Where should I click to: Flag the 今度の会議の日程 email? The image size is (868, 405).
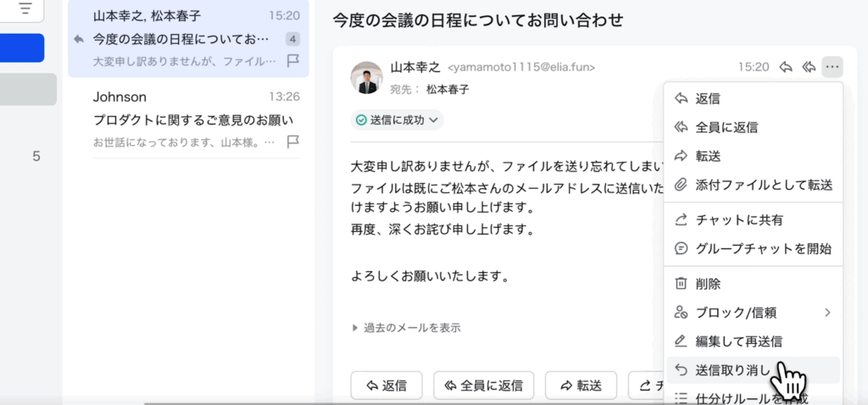(293, 60)
